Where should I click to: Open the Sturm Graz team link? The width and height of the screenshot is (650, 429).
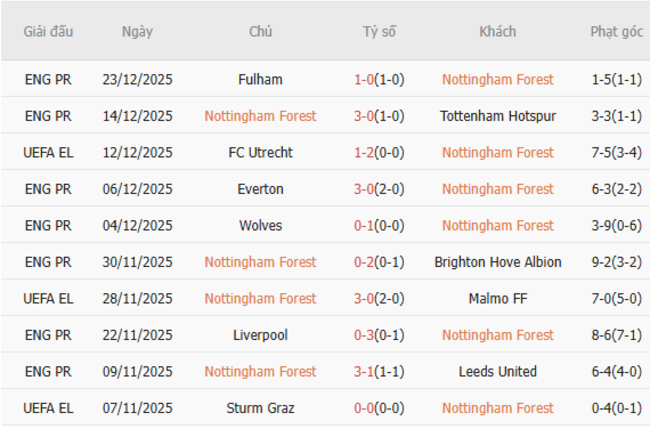click(261, 408)
